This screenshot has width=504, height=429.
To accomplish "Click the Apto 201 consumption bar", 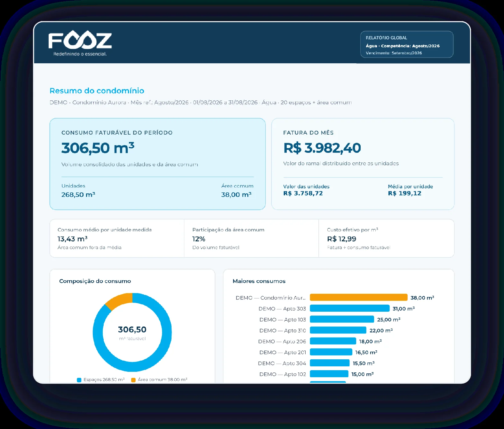I will pyautogui.click(x=331, y=352).
